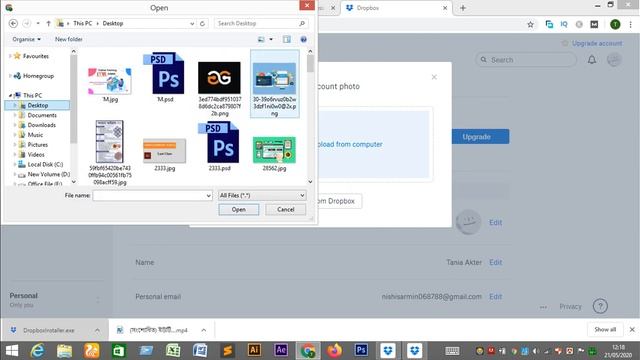This screenshot has width=640, height=360.
Task: Click the Open button in the dialog
Action: pyautogui.click(x=239, y=209)
